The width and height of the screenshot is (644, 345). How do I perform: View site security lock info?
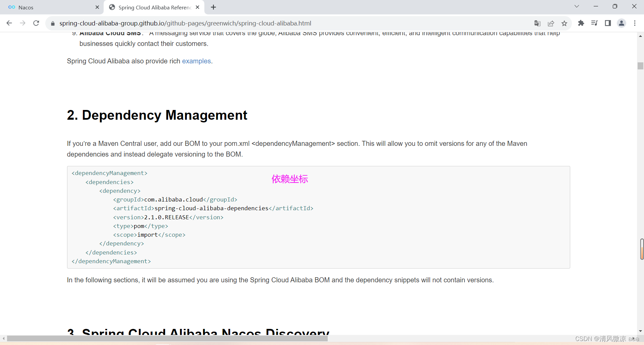tap(53, 23)
